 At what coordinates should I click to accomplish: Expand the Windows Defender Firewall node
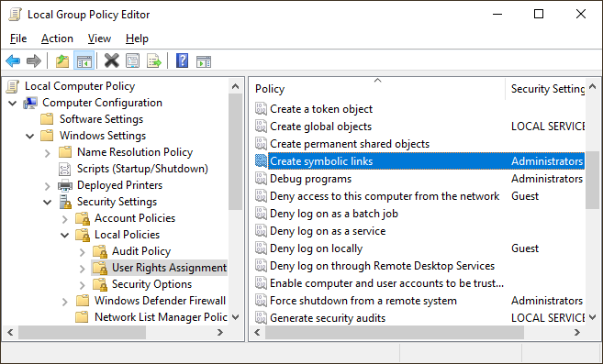click(x=64, y=302)
